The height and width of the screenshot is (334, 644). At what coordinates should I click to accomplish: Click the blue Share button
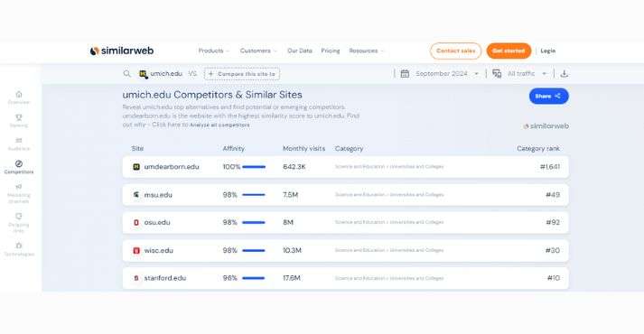pyautogui.click(x=549, y=96)
